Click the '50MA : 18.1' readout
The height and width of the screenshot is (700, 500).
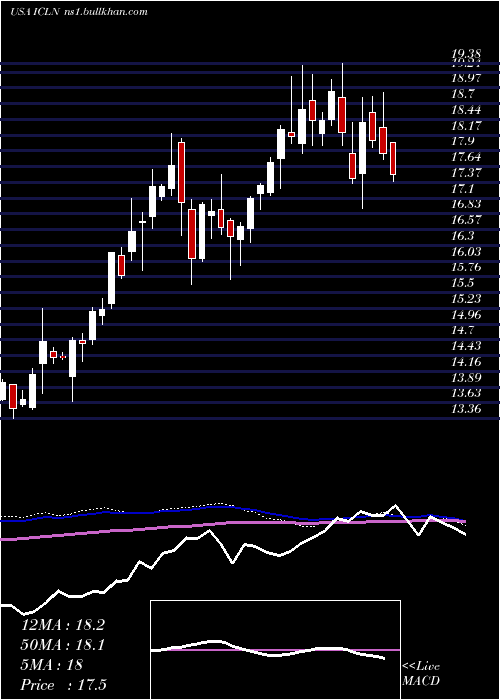point(63,645)
